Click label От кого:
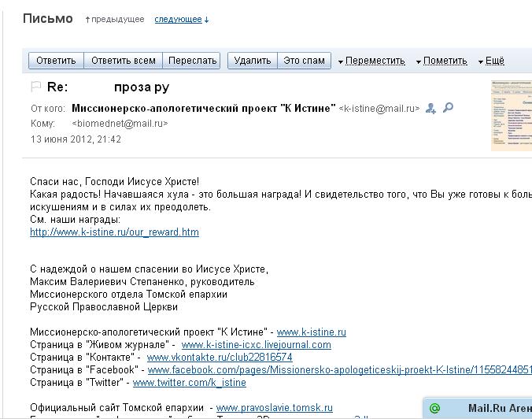The height and width of the screenshot is (419, 532). 47,109
